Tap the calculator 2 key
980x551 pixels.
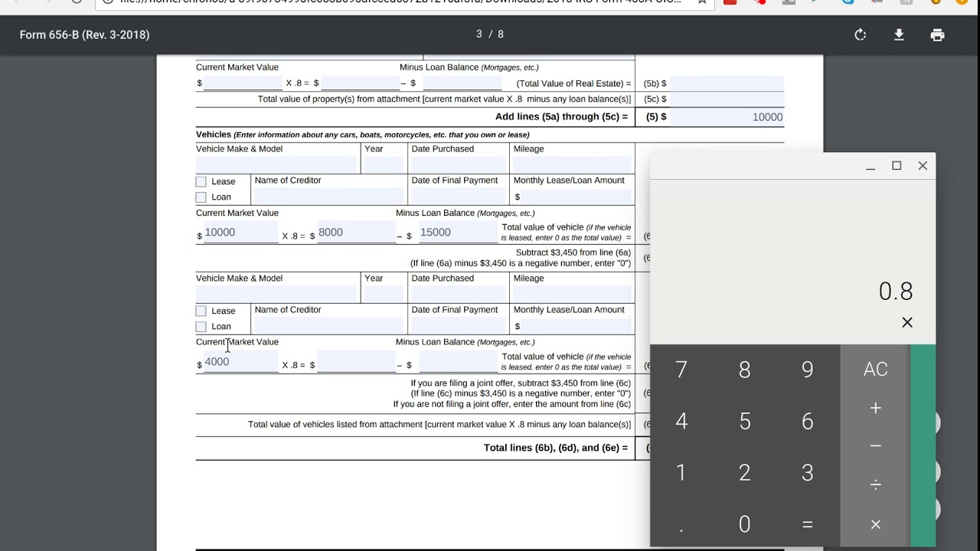744,472
